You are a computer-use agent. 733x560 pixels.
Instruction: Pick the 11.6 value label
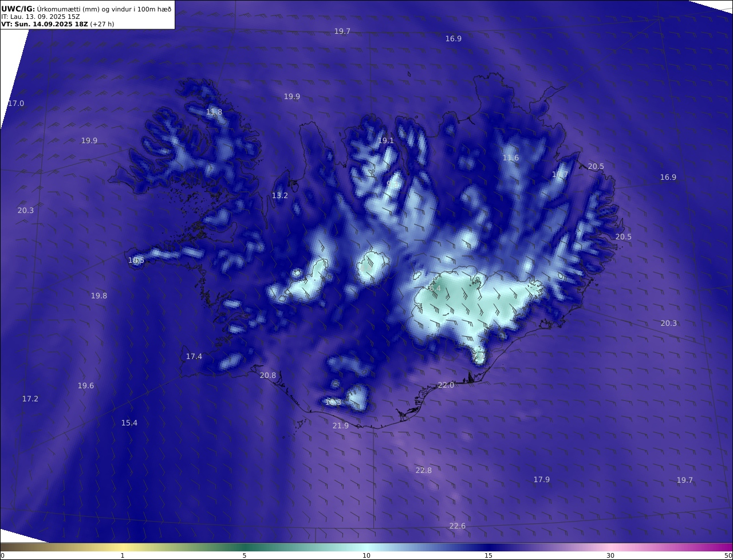pos(511,158)
